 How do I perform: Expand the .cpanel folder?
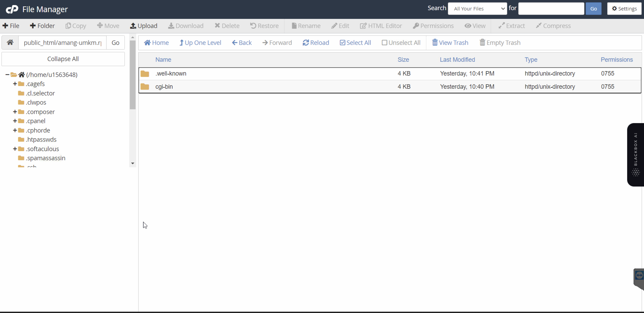pos(15,121)
